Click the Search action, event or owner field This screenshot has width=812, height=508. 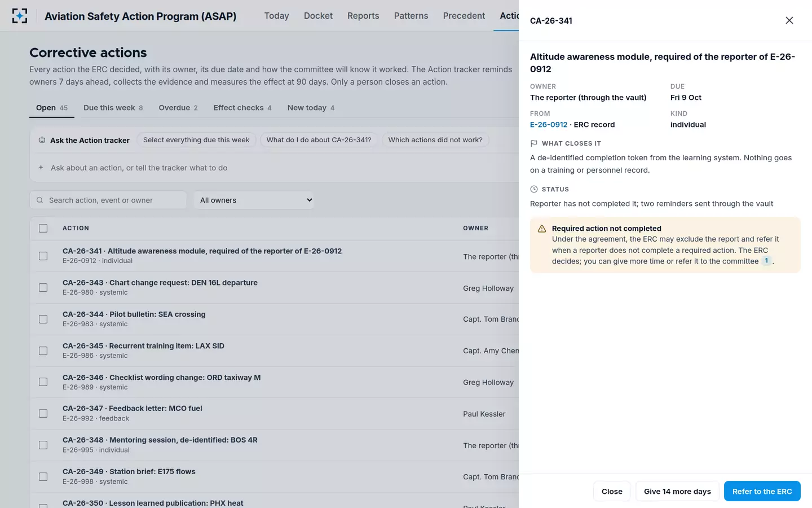click(x=108, y=200)
